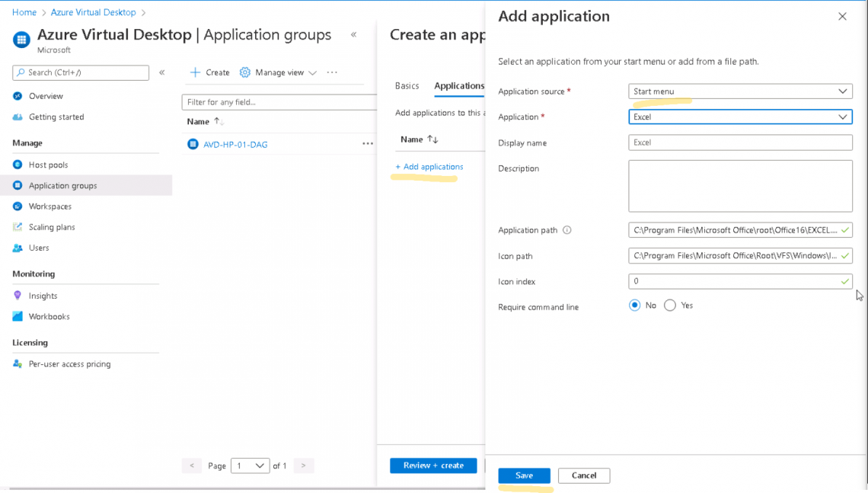This screenshot has height=493, width=868.
Task: Switch to the Basics tab
Action: tap(407, 86)
